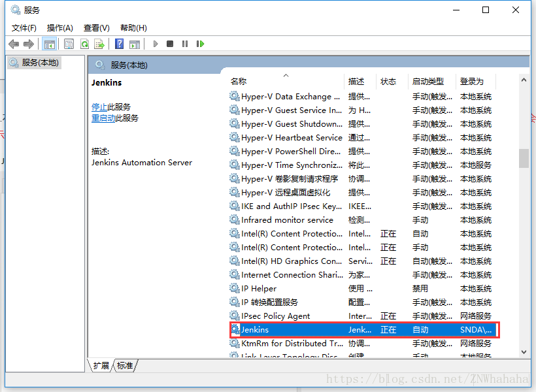Click the 重启动 service link
Screen dimensions: 536x392
[103, 118]
